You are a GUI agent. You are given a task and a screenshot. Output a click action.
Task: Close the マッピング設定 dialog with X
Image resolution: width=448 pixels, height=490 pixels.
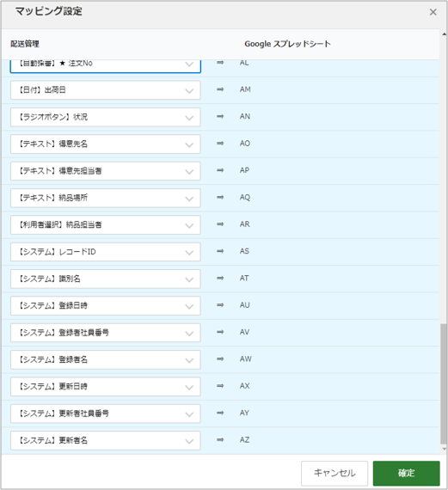pyautogui.click(x=433, y=12)
